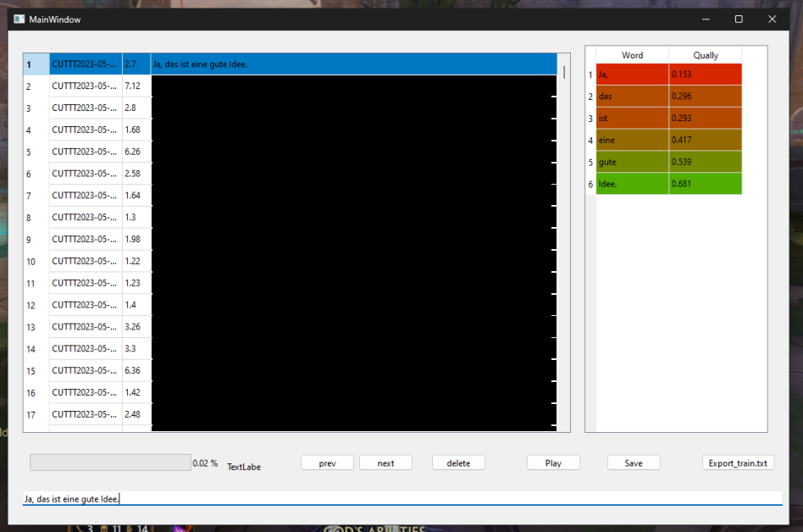The width and height of the screenshot is (803, 532).
Task: Select the 7.12 duration cell in row 2
Action: (x=136, y=86)
